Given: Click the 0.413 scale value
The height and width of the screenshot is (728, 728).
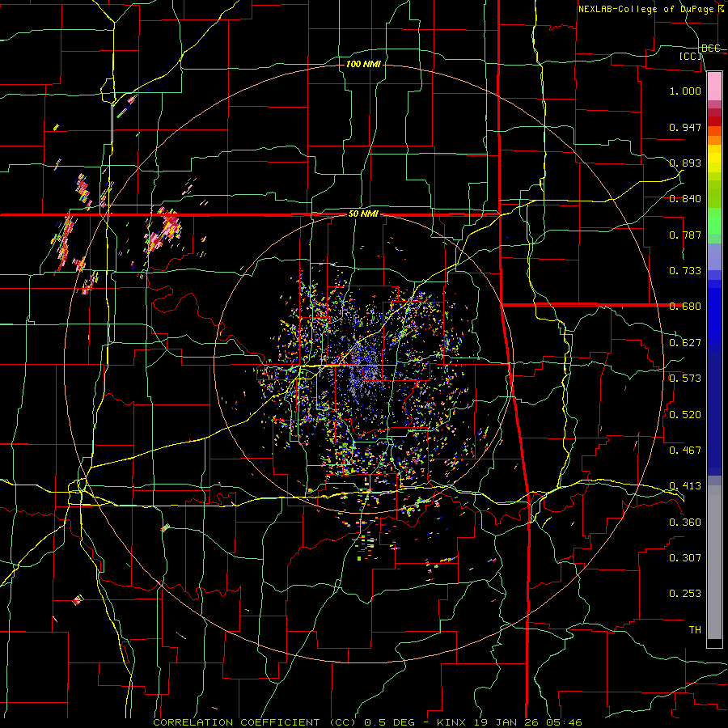Looking at the screenshot, I should coord(685,486).
